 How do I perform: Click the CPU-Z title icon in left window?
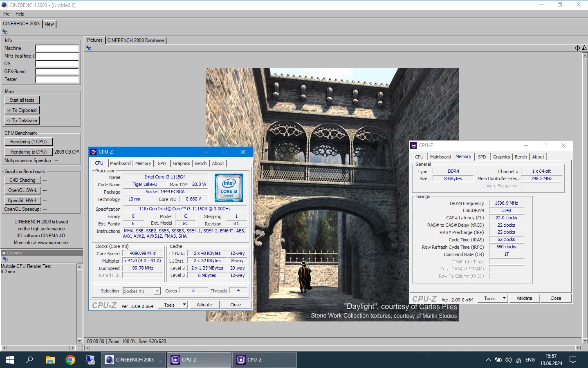coord(93,152)
